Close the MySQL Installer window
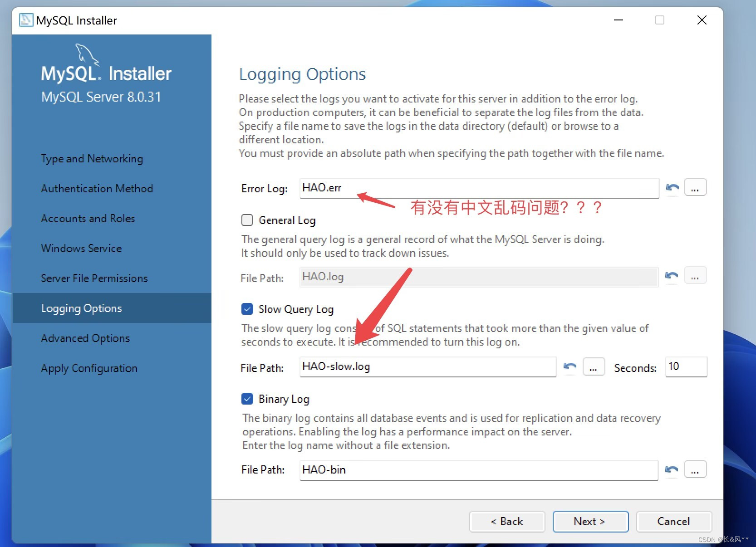 pos(702,20)
